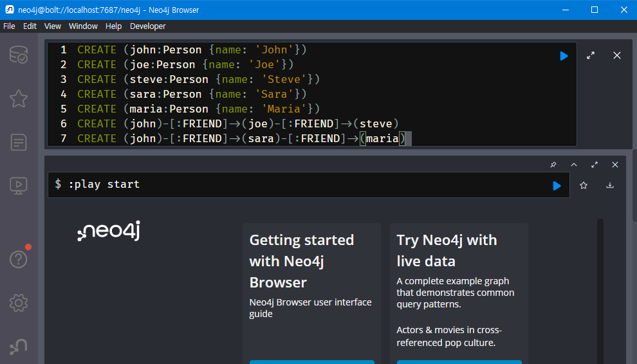Click the guide frame vertical scrollbar
Viewport: 637px width, 364px height.
pos(600,291)
